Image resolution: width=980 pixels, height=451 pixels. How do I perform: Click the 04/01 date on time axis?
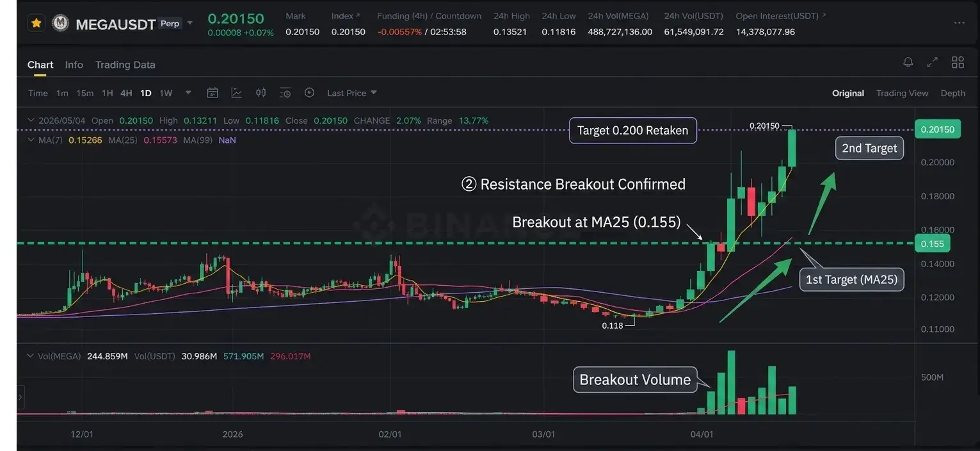pos(702,434)
